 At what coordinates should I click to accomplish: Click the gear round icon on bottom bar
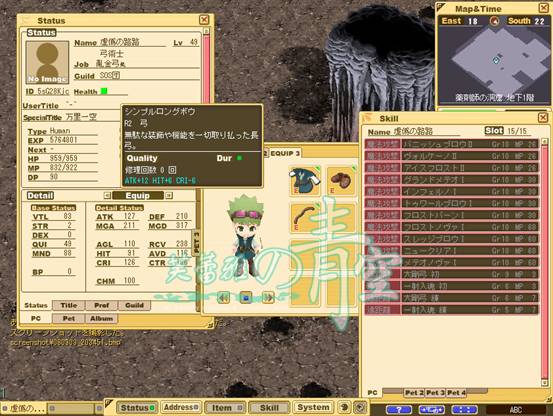tap(360, 407)
